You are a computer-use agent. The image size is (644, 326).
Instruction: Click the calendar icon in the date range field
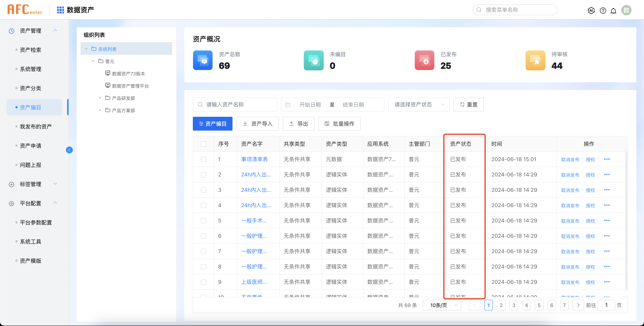point(288,105)
